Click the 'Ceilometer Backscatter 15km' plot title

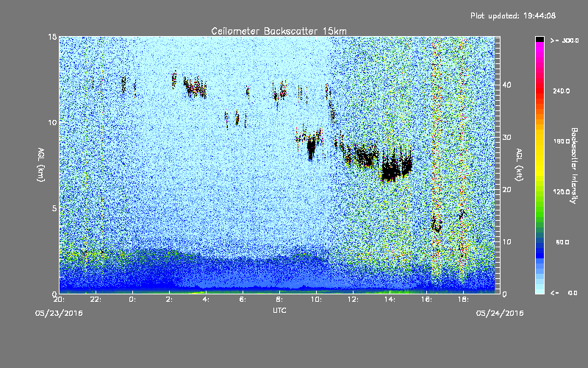point(279,31)
